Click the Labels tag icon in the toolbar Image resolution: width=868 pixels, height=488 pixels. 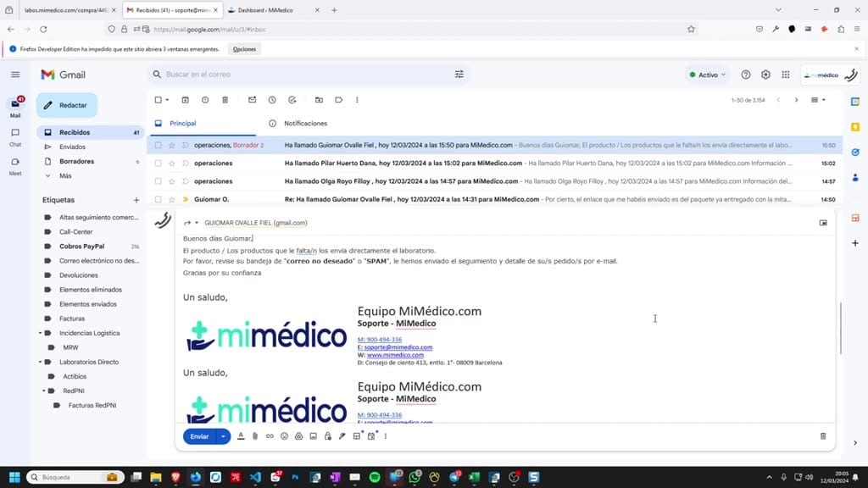click(x=339, y=100)
